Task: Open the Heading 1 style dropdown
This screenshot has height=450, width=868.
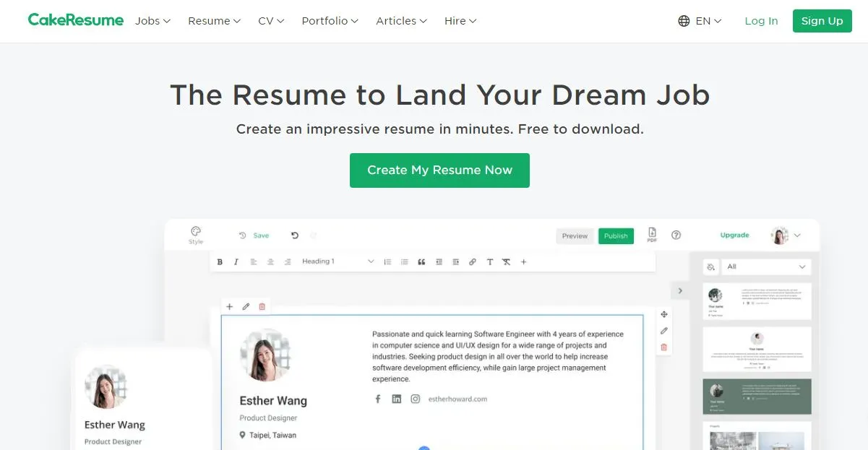Action: [338, 261]
